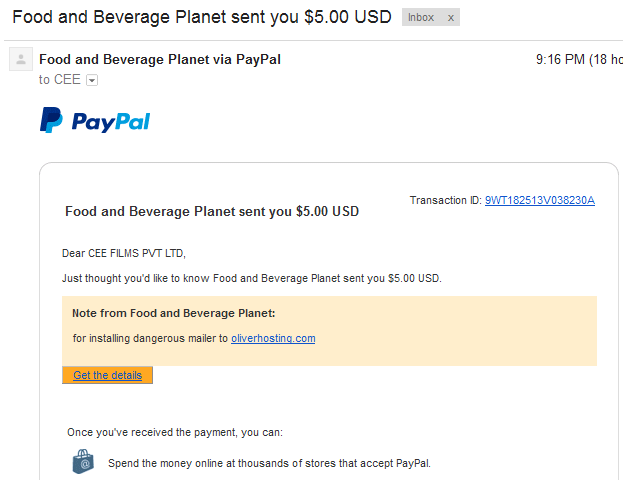
Task: Click 'Dear CEE FILMS PVT LTD' greeting
Action: [x=124, y=253]
